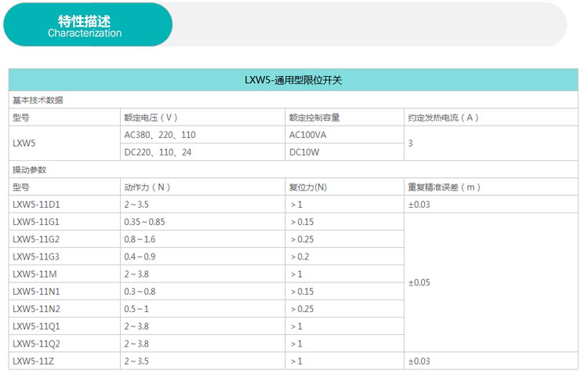Select the LXW5-11G1 model cell
Viewport: 588px width, 389px height.
tap(64, 222)
